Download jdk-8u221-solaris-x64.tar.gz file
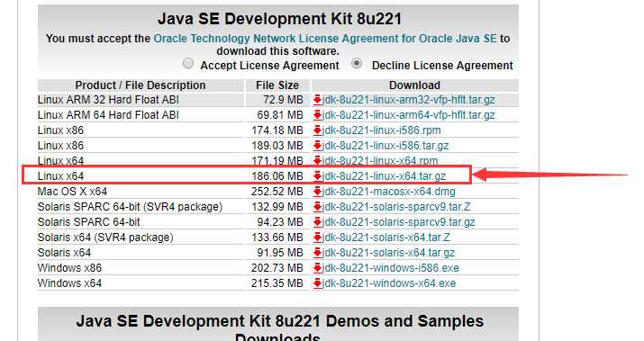The width and height of the screenshot is (644, 341). tap(388, 253)
